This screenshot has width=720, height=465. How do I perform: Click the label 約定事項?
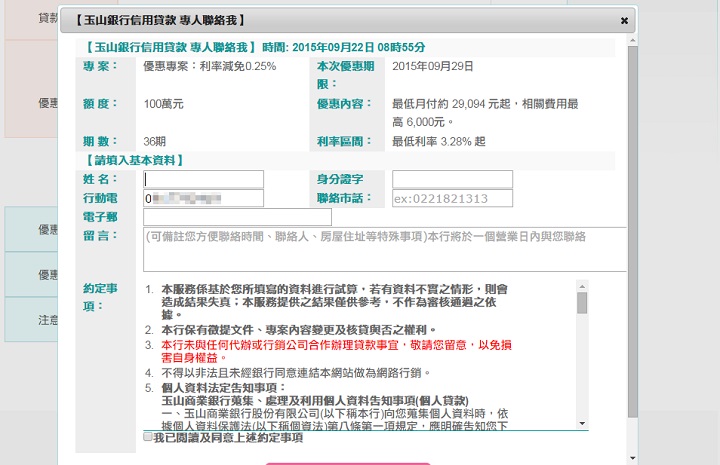pyautogui.click(x=100, y=297)
